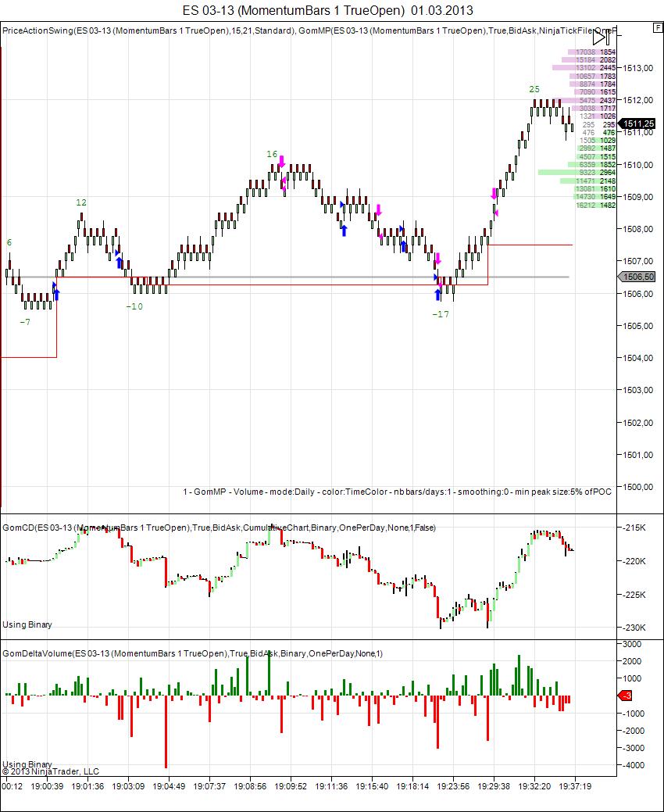Click the GomDeltaVolume panel indicator label
The image size is (664, 812).
pos(192,653)
